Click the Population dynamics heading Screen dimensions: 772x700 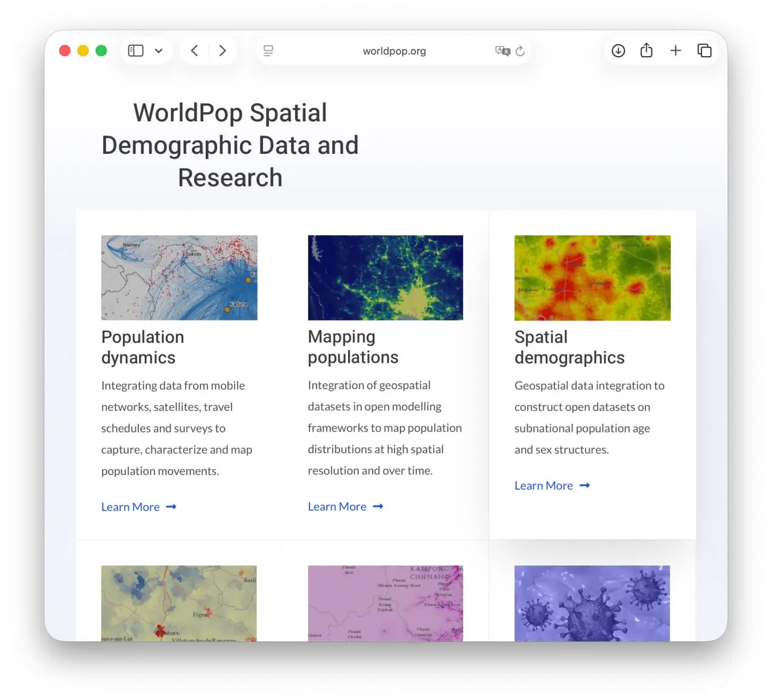pos(143,347)
